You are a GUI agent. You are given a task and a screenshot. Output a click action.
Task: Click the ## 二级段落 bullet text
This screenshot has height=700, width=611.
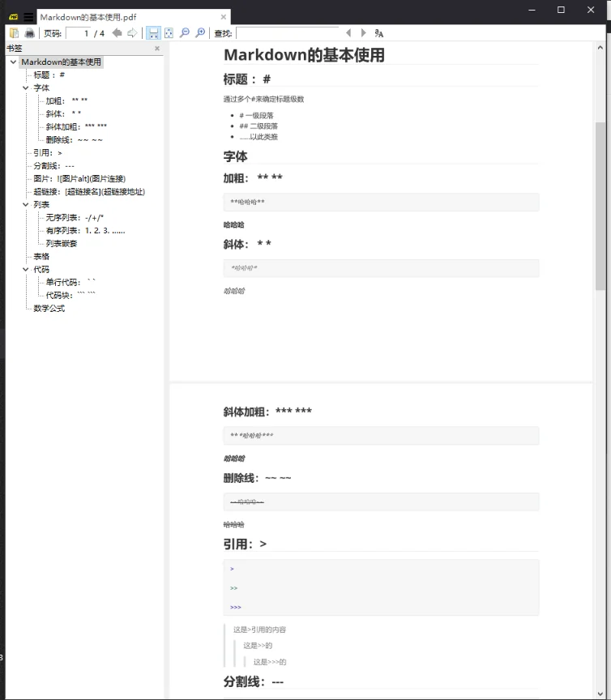258,126
